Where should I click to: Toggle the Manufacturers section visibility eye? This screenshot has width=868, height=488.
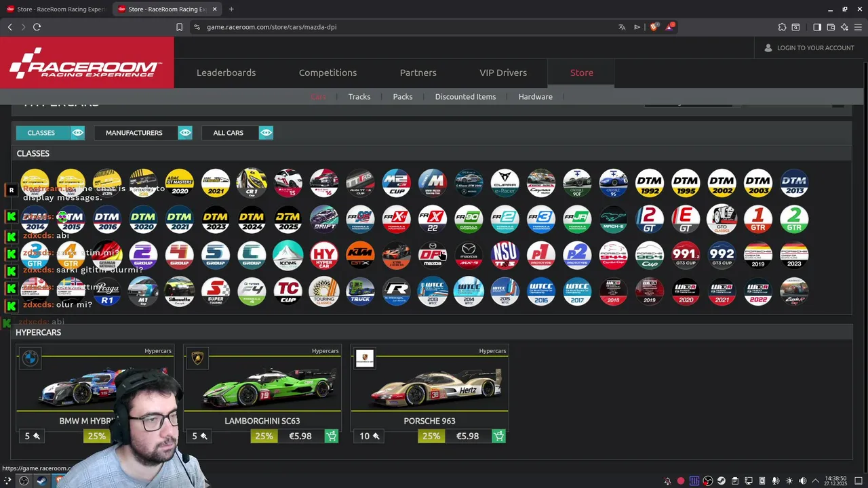coord(185,133)
